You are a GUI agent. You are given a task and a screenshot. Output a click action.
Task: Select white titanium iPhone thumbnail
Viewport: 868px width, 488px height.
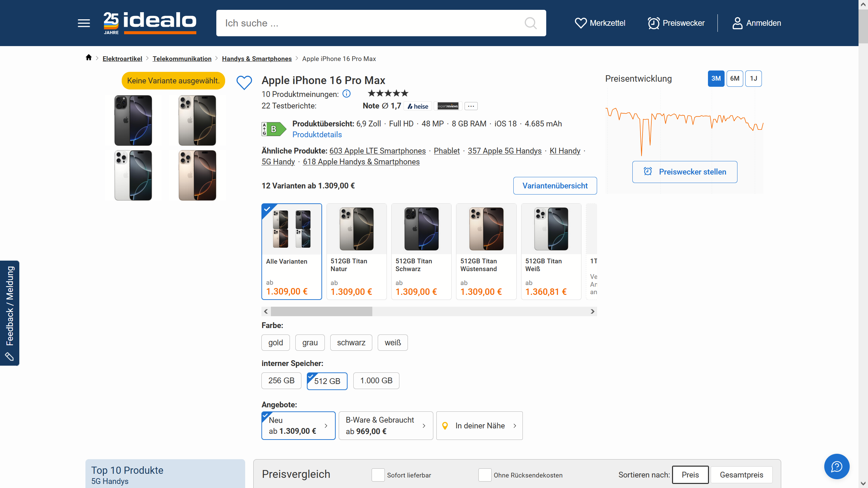[133, 175]
